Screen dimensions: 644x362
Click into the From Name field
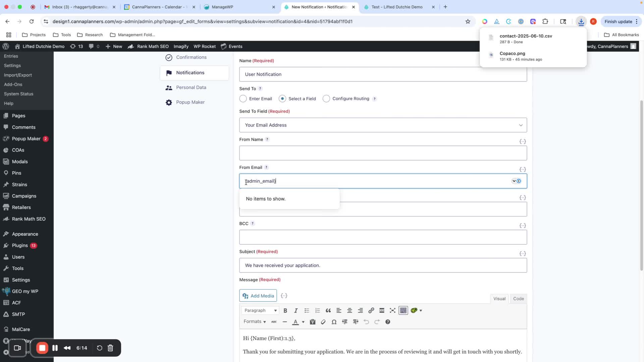[383, 153]
